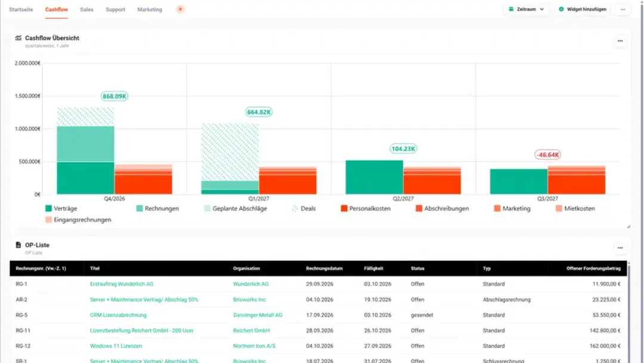Sort by Rechnungsnr. column header
644x363 pixels.
[x=41, y=269]
